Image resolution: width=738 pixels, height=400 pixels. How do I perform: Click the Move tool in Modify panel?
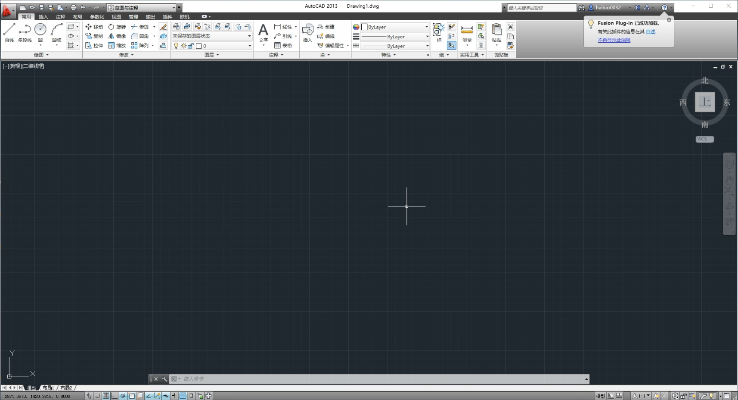tap(94, 27)
